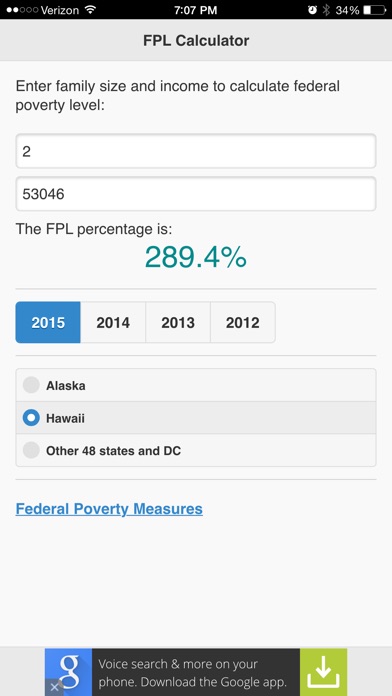Tap the 289.4% FPL percentage result
The image size is (392, 696).
click(x=196, y=257)
